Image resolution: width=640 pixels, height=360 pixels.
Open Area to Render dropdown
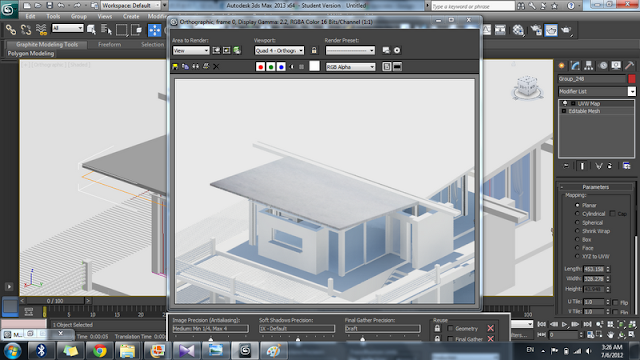tap(191, 51)
